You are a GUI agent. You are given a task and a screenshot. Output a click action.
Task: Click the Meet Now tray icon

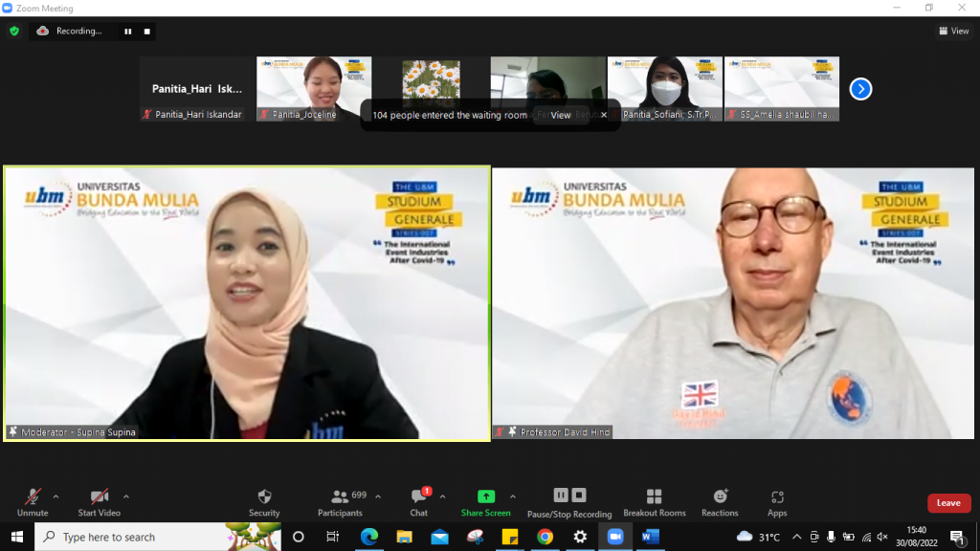coord(813,537)
